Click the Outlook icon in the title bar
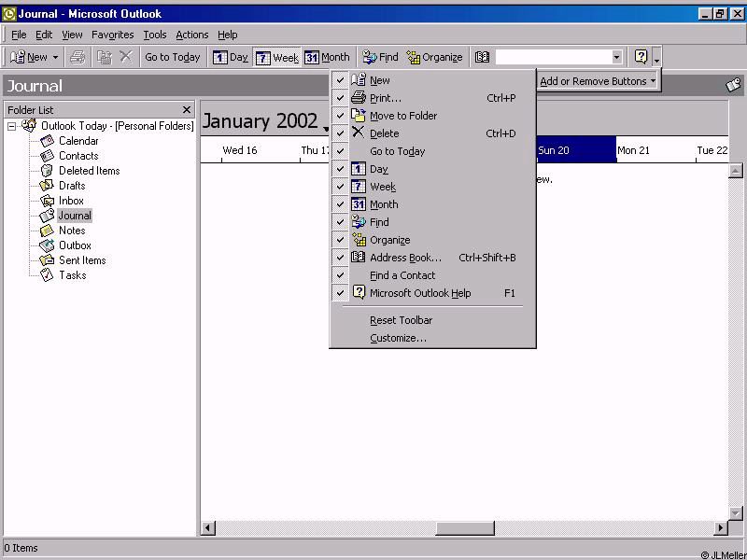This screenshot has height=560, width=747. 9,14
